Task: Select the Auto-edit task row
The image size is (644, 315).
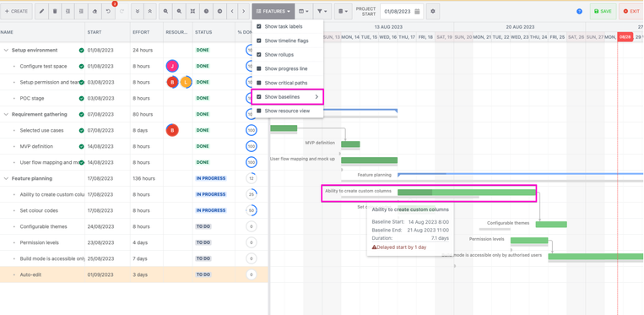Action: click(x=134, y=274)
